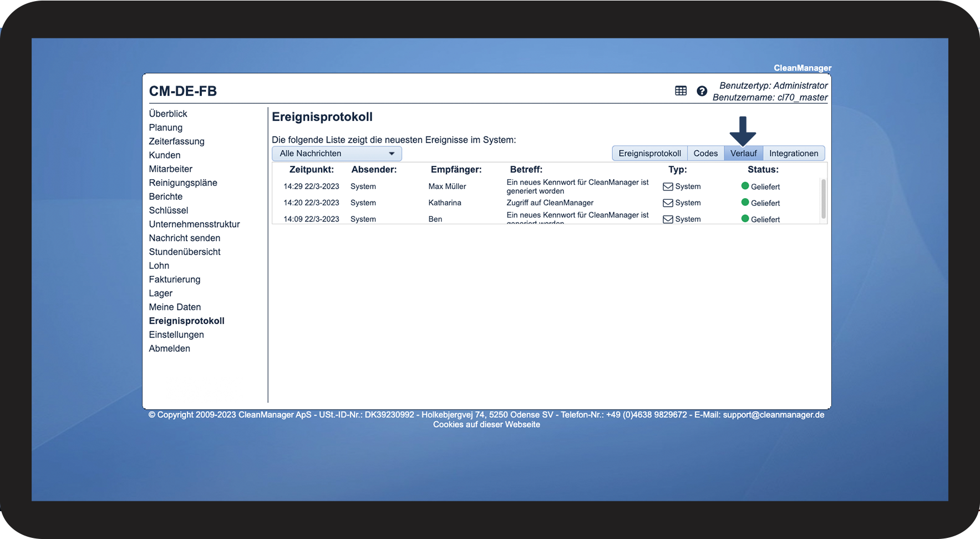Image resolution: width=980 pixels, height=539 pixels.
Task: Click the Typ column header
Action: (678, 170)
